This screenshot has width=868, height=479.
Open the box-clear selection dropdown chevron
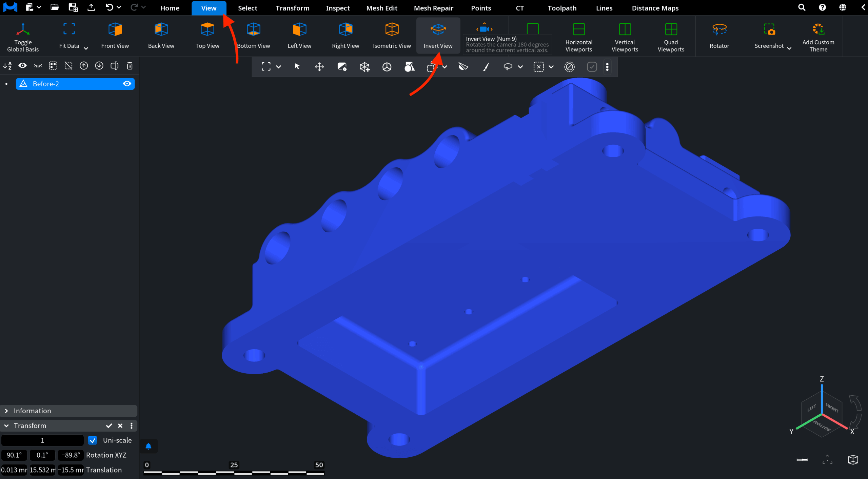point(551,67)
